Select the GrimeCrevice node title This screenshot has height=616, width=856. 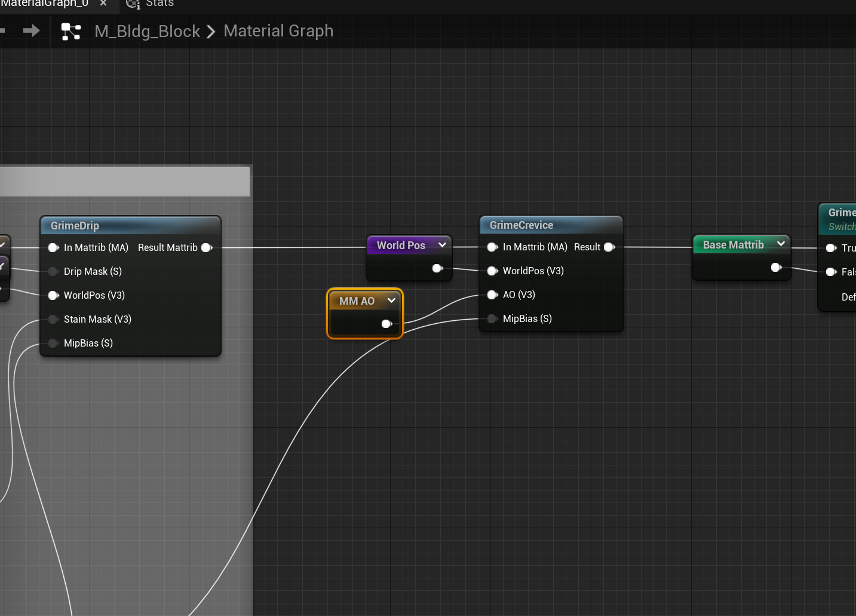[521, 225]
